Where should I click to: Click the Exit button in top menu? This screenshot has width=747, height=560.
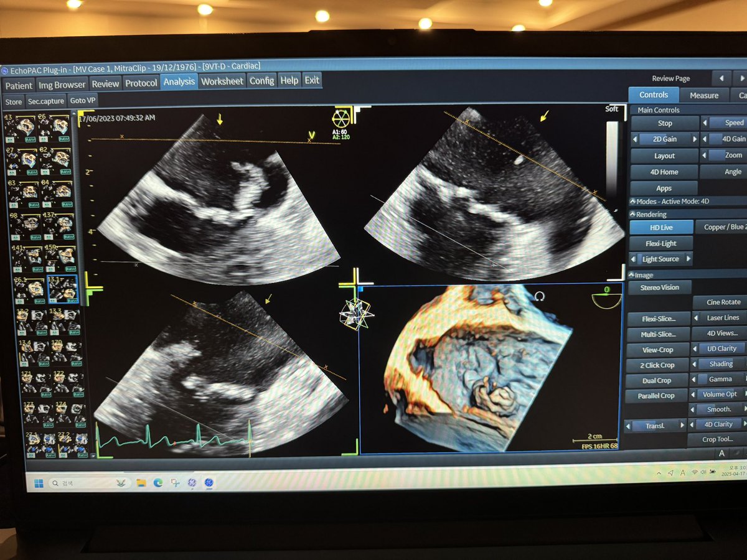point(312,80)
